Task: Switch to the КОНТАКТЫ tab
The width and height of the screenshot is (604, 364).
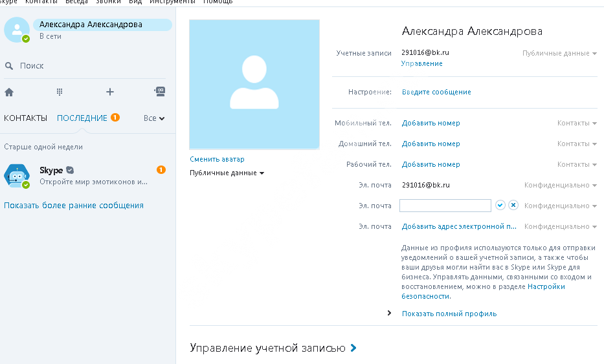Action: click(26, 118)
